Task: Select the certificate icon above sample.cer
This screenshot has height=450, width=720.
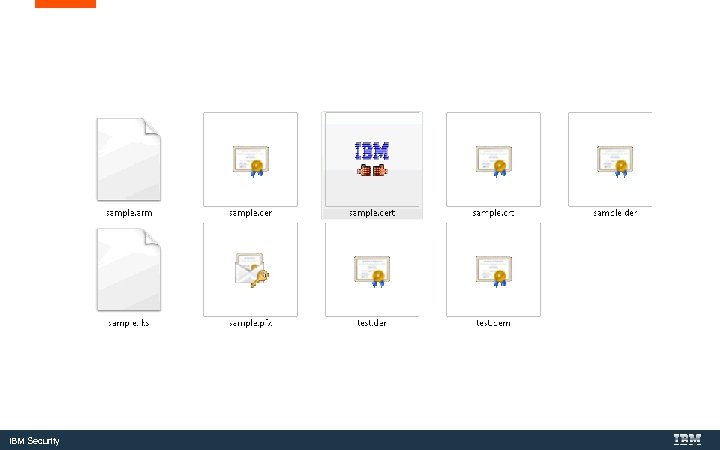Action: tap(251, 161)
